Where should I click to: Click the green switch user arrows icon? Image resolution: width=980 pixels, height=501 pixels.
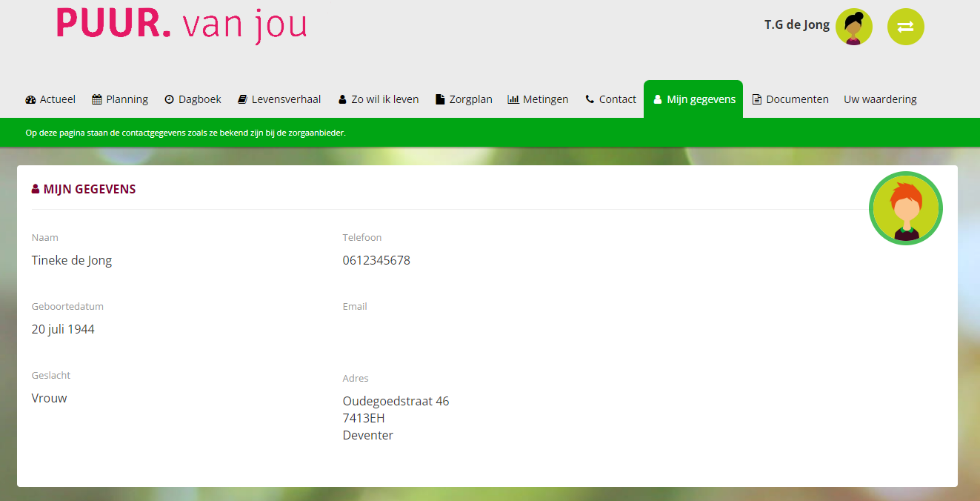[905, 27]
